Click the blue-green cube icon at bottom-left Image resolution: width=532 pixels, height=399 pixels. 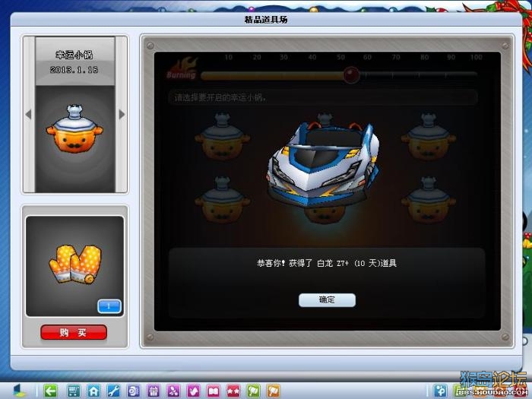click(19, 391)
